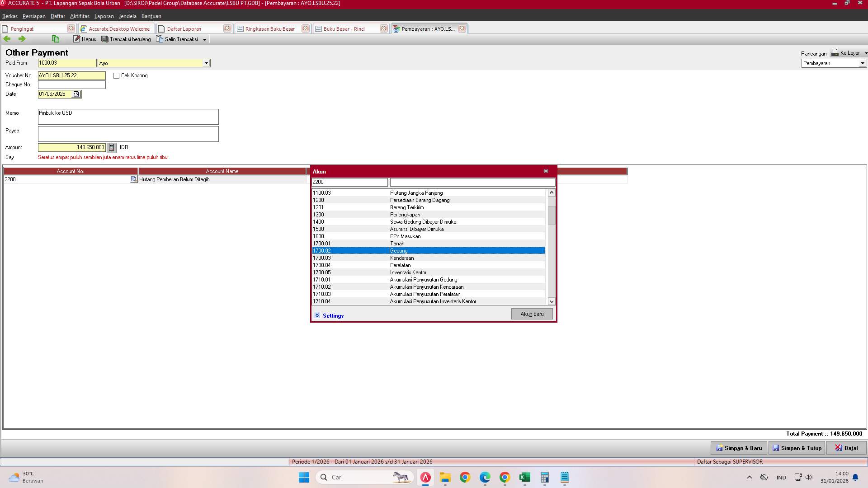The image size is (868, 488).
Task: Enable the Cek Kosong checkbox
Action: [x=116, y=75]
